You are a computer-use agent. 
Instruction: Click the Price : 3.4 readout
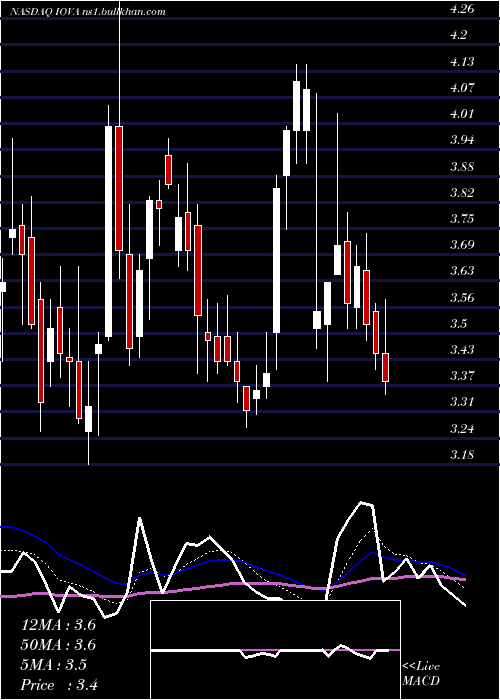pos(59,685)
